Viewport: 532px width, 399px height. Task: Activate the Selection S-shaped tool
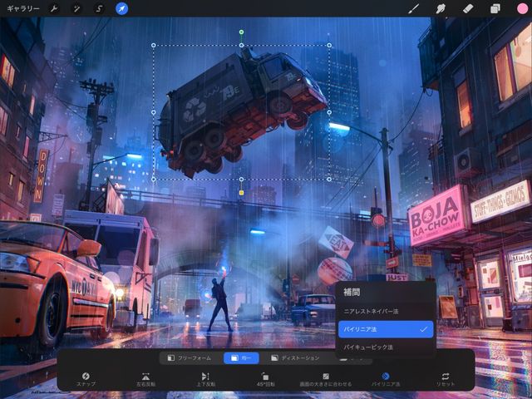99,8
